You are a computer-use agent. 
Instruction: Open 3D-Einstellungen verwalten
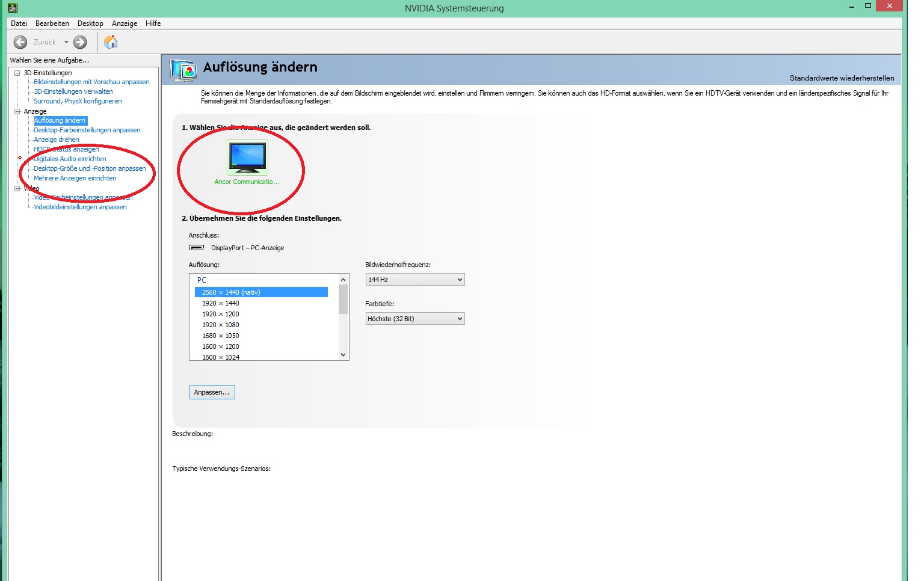coord(73,91)
